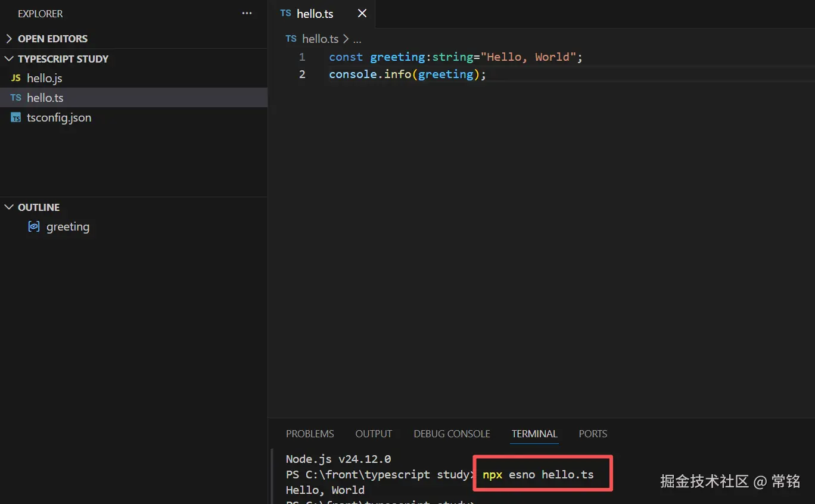Image resolution: width=815 pixels, height=504 pixels.
Task: Select greeting symbol in the Outline
Action: [x=133, y=226]
